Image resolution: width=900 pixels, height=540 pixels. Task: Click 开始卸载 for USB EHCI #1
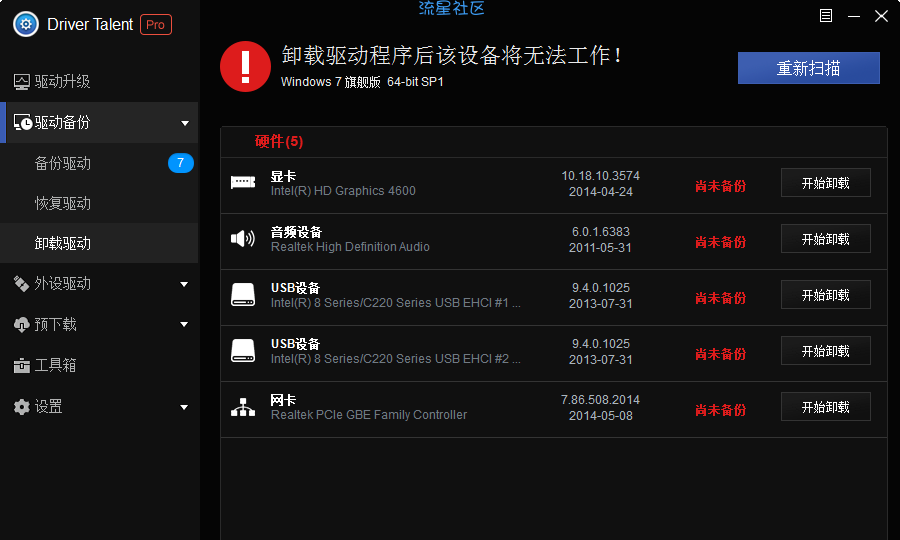point(825,295)
